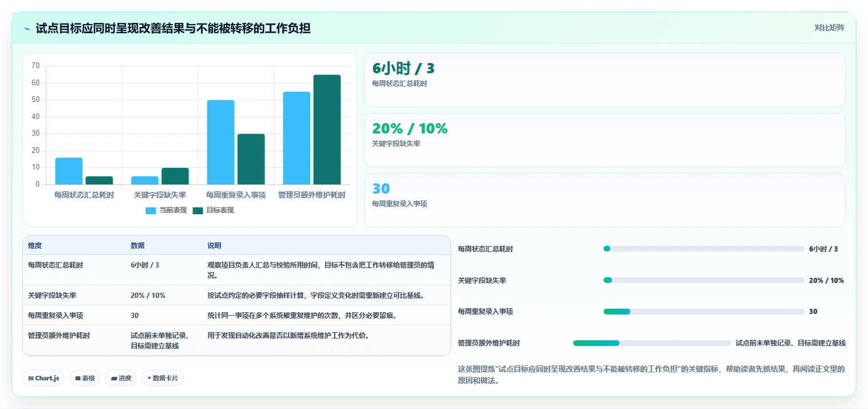This screenshot has height=409, width=868.
Task: Click the 当前表现 bar for 每周状态汇总耗时
Action: (69, 171)
